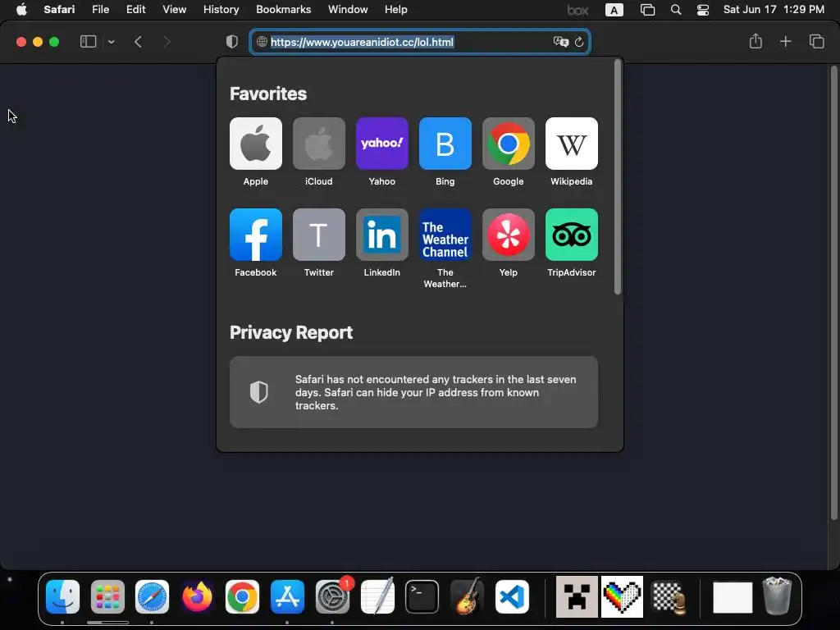Add a new tab
The height and width of the screenshot is (630, 840).
point(785,41)
